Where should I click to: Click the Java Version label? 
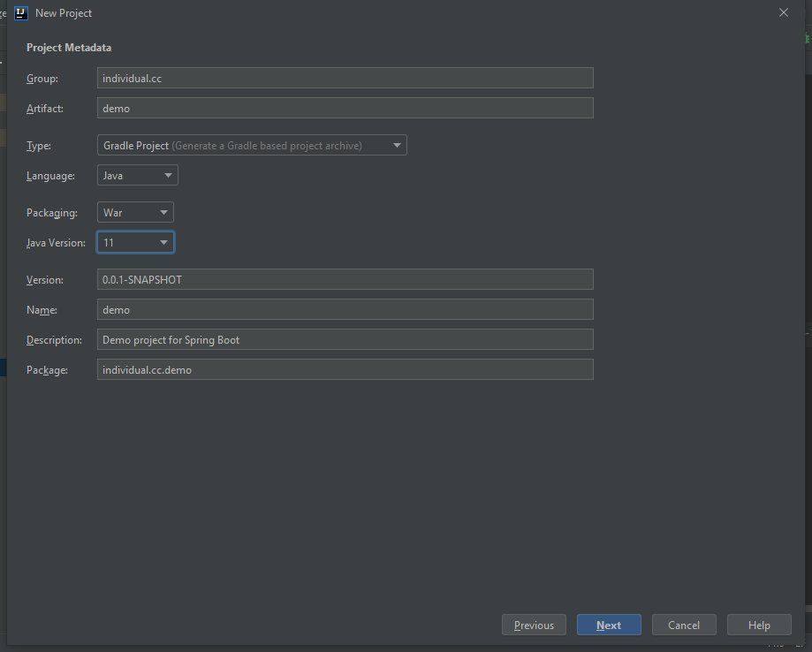[x=56, y=242]
